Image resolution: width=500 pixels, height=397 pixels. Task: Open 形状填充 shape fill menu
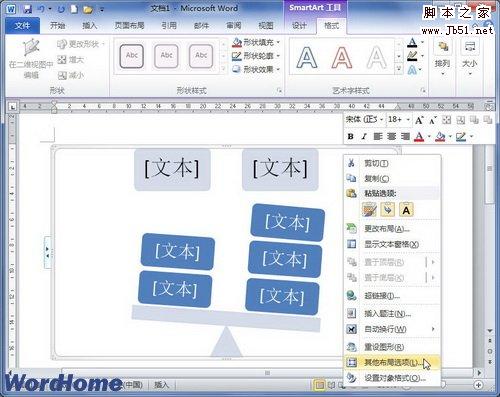(x=256, y=42)
